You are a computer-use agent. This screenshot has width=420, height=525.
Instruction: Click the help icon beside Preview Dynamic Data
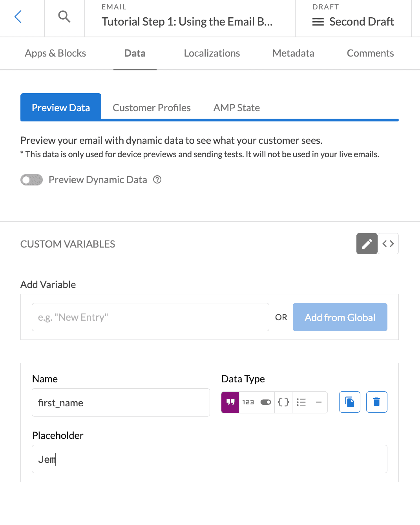157,180
